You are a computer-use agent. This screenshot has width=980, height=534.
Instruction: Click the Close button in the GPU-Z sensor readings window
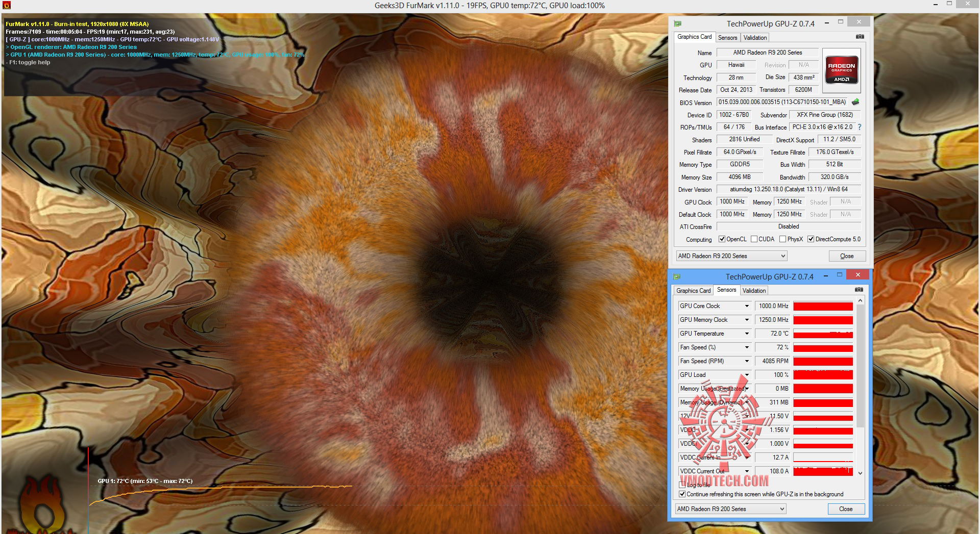pos(846,509)
